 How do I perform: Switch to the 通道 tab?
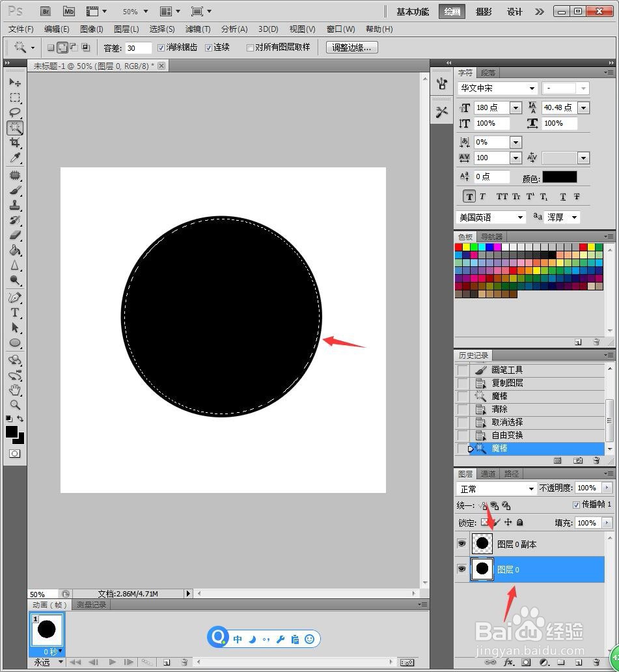488,473
